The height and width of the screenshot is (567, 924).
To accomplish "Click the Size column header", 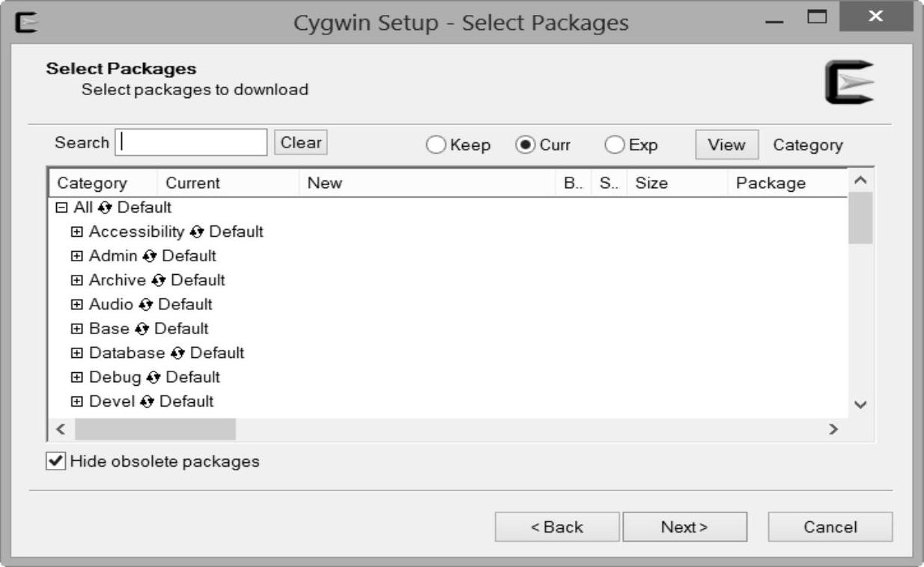I will pos(651,184).
